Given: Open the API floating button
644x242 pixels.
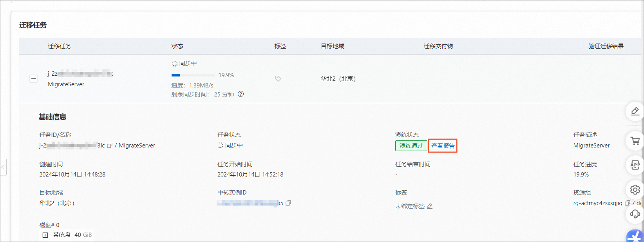Looking at the screenshot, I should [635, 166].
